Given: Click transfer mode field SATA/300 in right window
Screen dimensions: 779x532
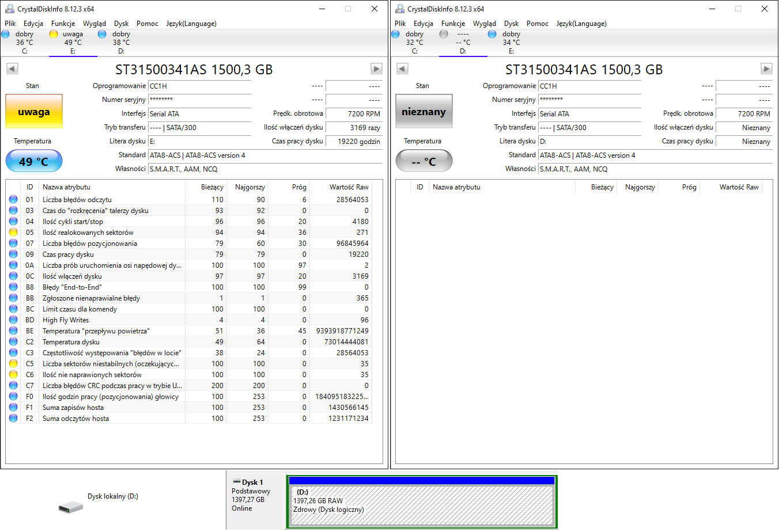Looking at the screenshot, I should click(590, 128).
